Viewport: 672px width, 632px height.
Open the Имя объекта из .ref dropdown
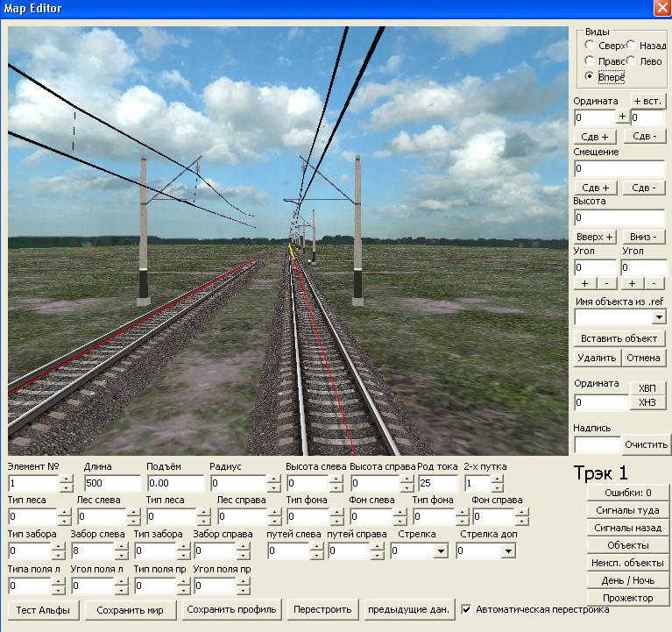(x=658, y=316)
